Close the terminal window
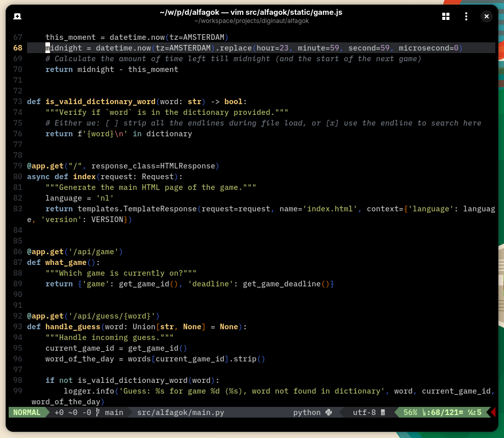This screenshot has width=504, height=438. point(487,16)
